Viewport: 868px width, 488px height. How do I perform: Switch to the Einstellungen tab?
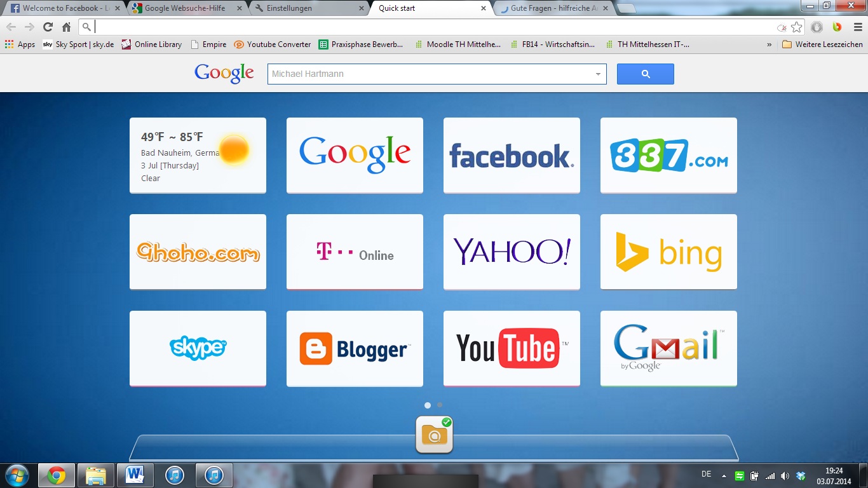(307, 8)
